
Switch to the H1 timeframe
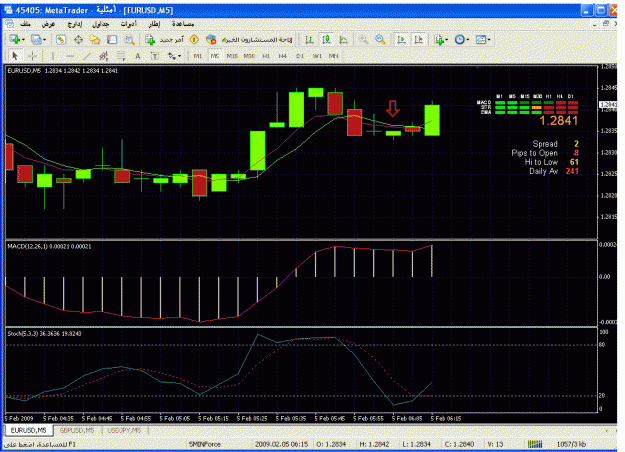(266, 56)
